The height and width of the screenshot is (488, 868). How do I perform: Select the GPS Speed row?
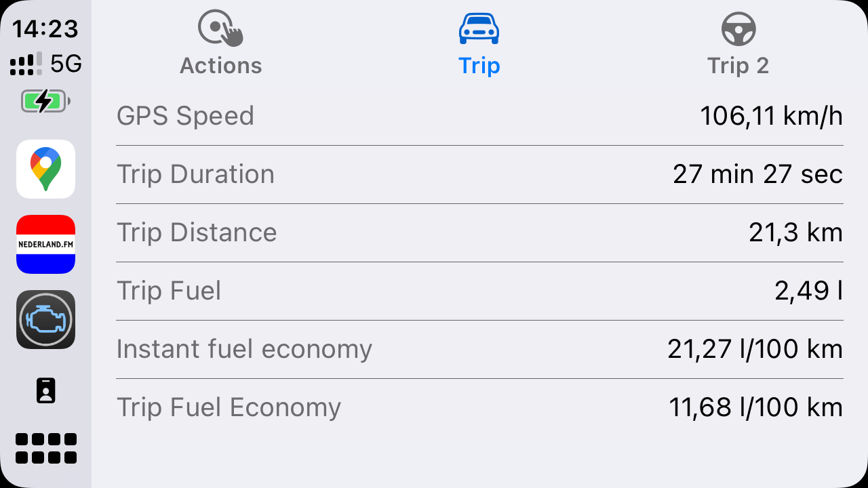479,116
